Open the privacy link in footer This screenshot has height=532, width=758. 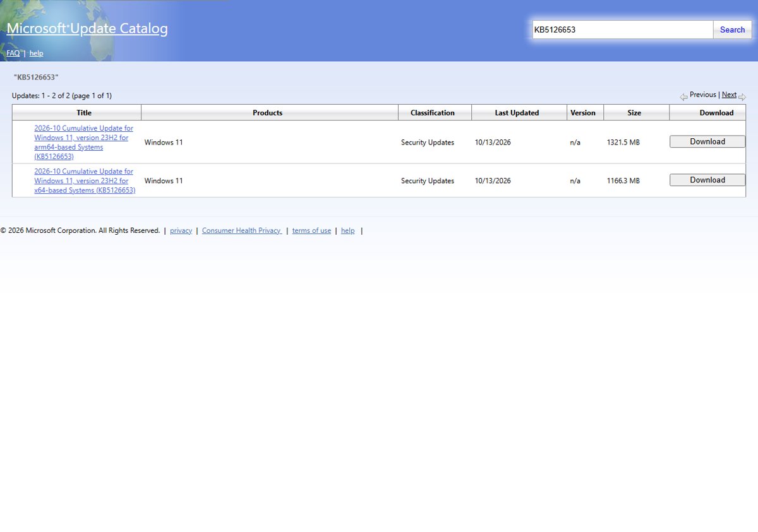point(181,231)
